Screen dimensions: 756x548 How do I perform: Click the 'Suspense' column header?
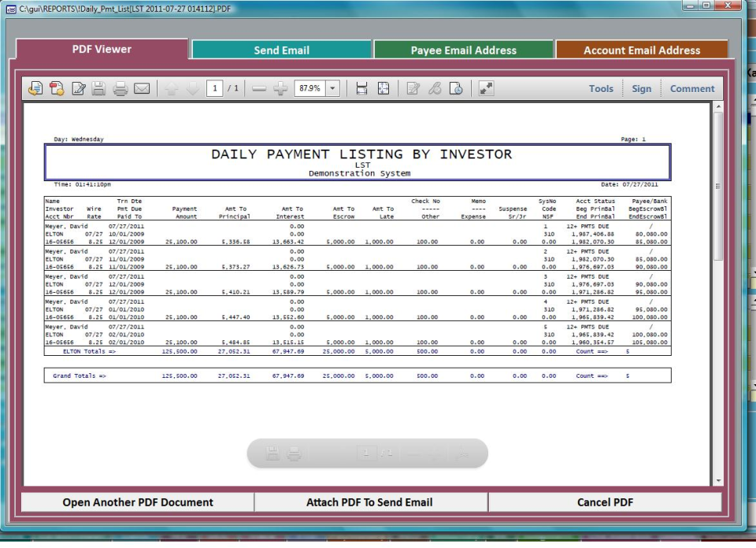point(513,209)
